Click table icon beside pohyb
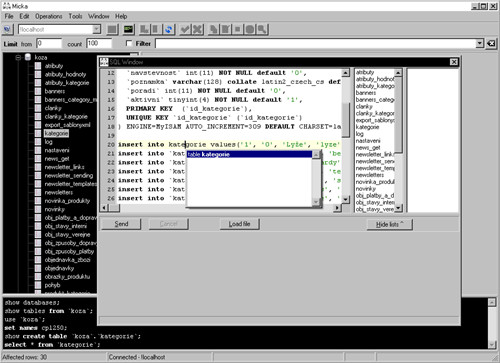500x363 pixels. click(38, 285)
